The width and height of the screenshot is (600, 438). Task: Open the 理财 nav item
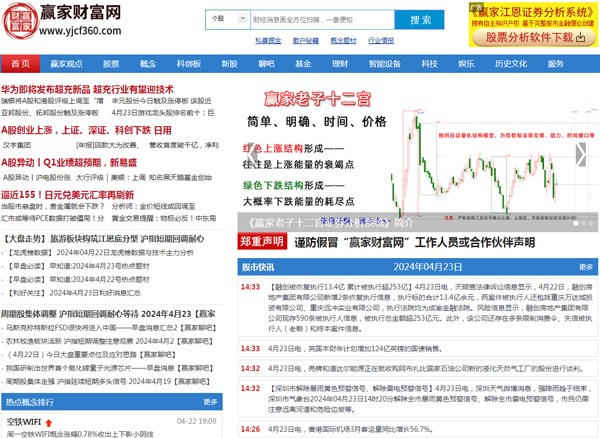point(340,64)
